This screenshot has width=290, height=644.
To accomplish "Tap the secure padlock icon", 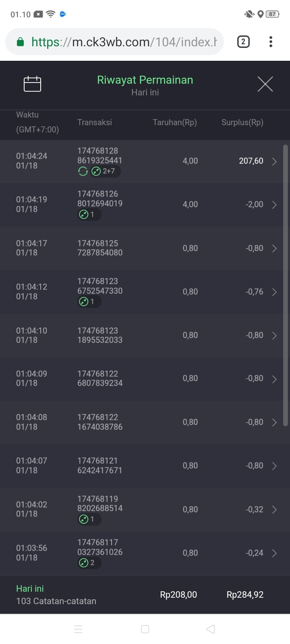I will point(20,42).
